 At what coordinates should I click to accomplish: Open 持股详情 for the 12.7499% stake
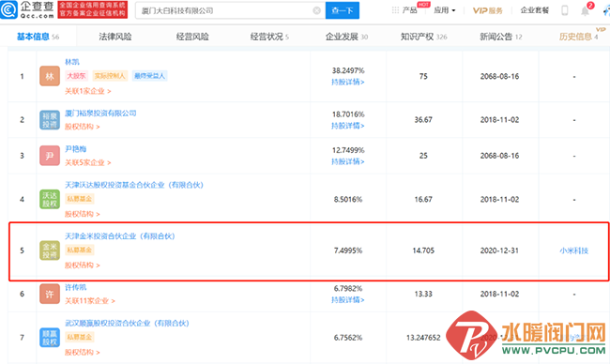(348, 161)
